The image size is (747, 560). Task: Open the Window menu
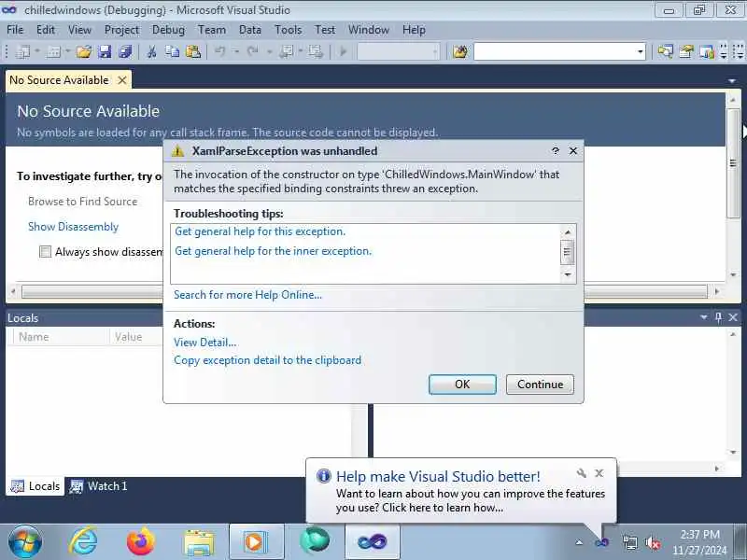pyautogui.click(x=369, y=30)
